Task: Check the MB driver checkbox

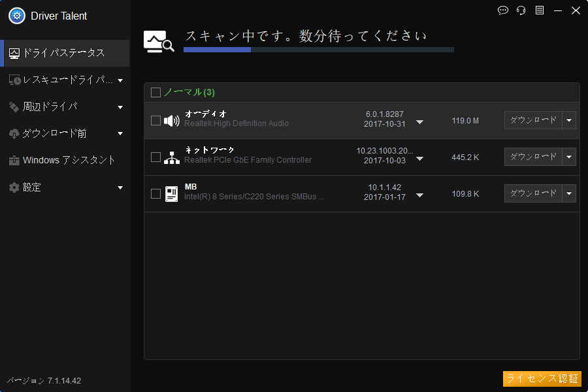Action: 155,193
